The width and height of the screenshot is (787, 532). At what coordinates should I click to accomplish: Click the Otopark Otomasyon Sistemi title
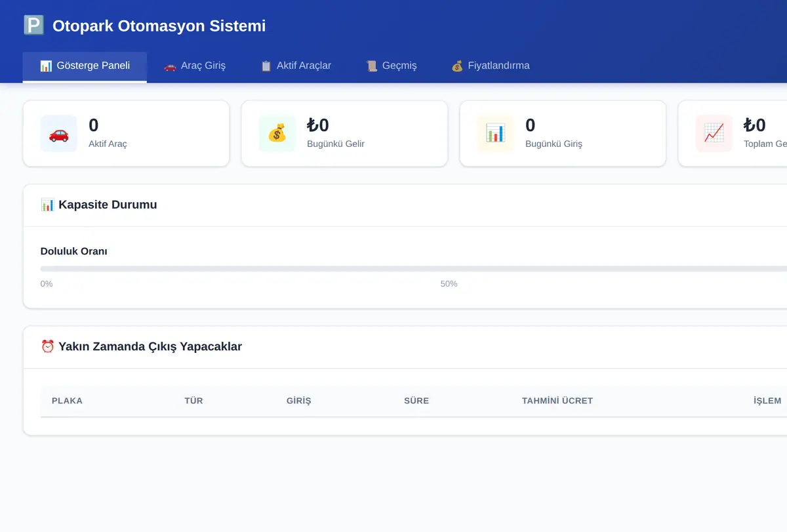[x=159, y=26]
